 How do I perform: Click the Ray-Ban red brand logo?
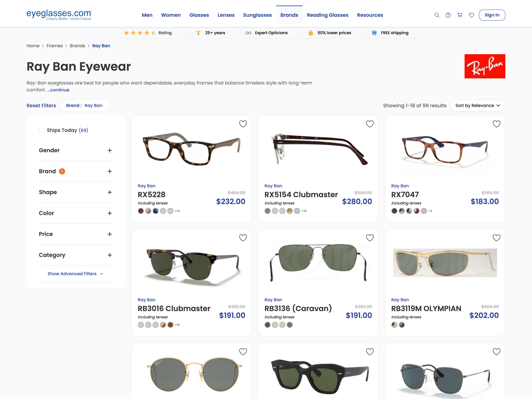click(x=485, y=66)
